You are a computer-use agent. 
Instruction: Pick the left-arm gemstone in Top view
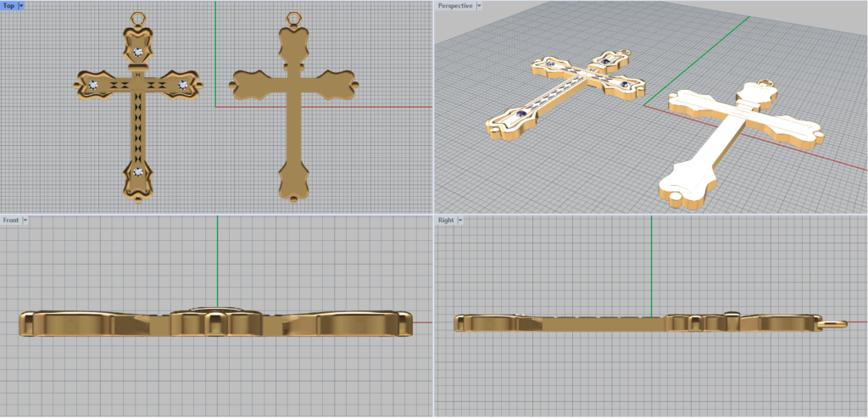click(x=94, y=86)
